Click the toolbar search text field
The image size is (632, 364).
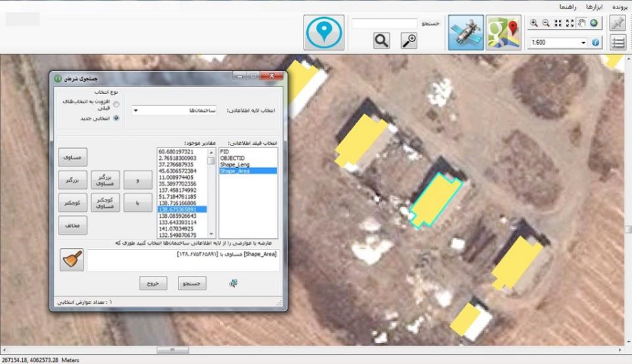pos(384,24)
